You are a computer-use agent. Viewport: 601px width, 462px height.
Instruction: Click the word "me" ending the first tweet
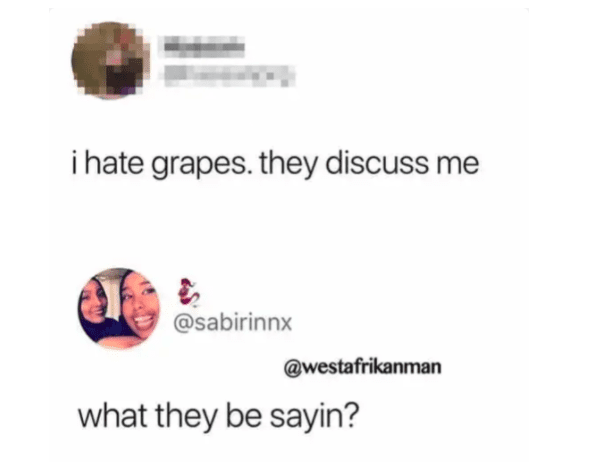tap(457, 166)
